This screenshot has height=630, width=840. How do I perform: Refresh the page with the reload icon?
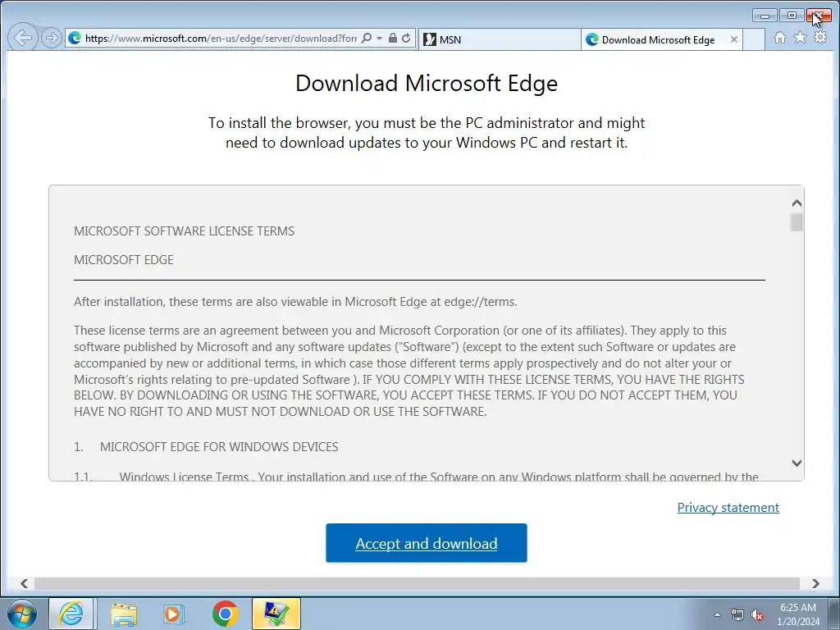pos(406,38)
